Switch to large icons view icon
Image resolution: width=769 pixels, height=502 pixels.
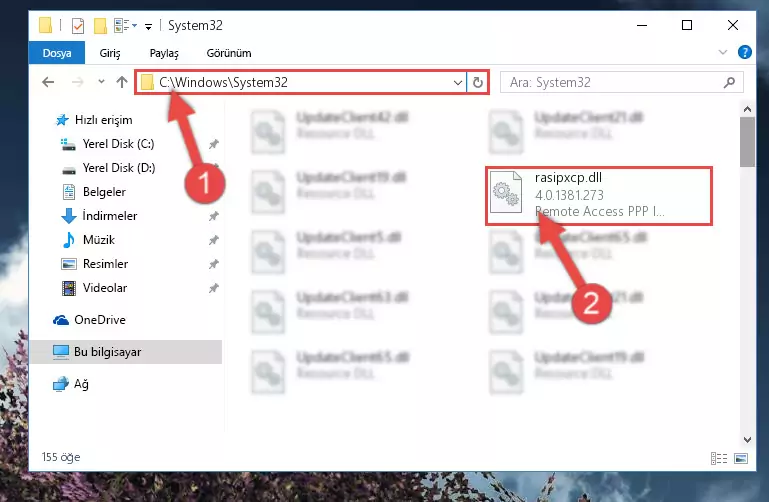pos(741,458)
